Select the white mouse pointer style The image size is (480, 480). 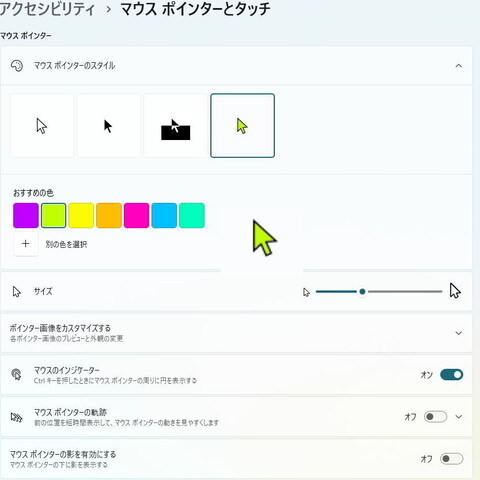tap(42, 126)
